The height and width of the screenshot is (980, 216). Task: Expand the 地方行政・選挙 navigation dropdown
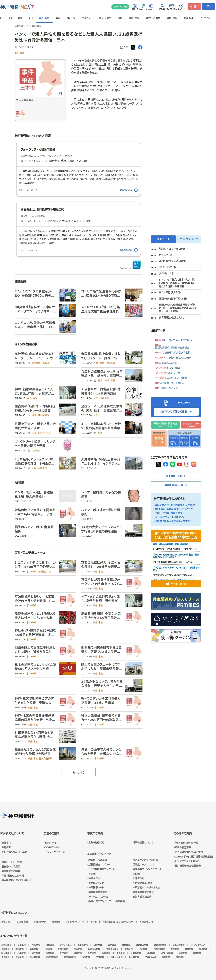(153, 18)
